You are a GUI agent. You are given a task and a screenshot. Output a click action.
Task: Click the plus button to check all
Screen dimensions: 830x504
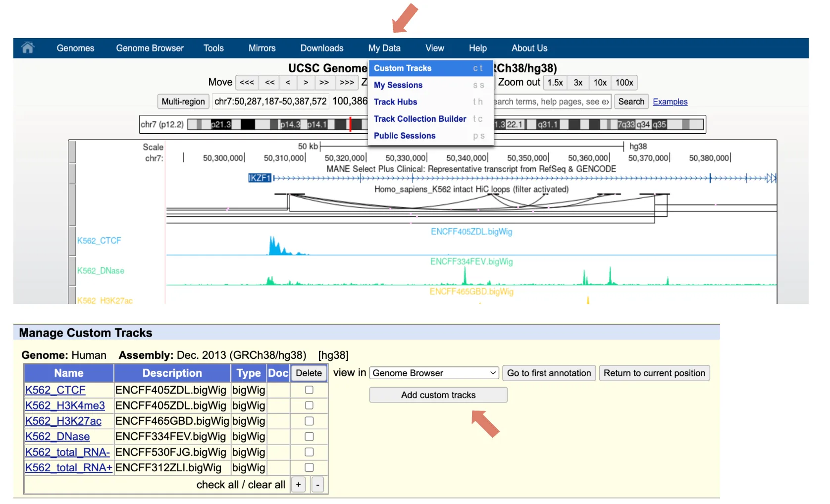click(x=298, y=485)
